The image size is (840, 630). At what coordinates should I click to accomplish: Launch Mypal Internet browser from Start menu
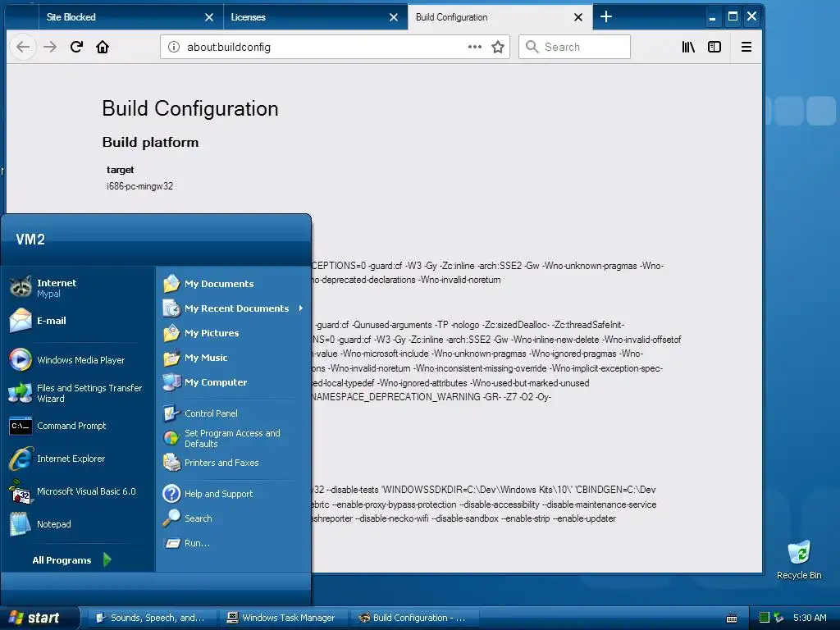tap(78, 288)
